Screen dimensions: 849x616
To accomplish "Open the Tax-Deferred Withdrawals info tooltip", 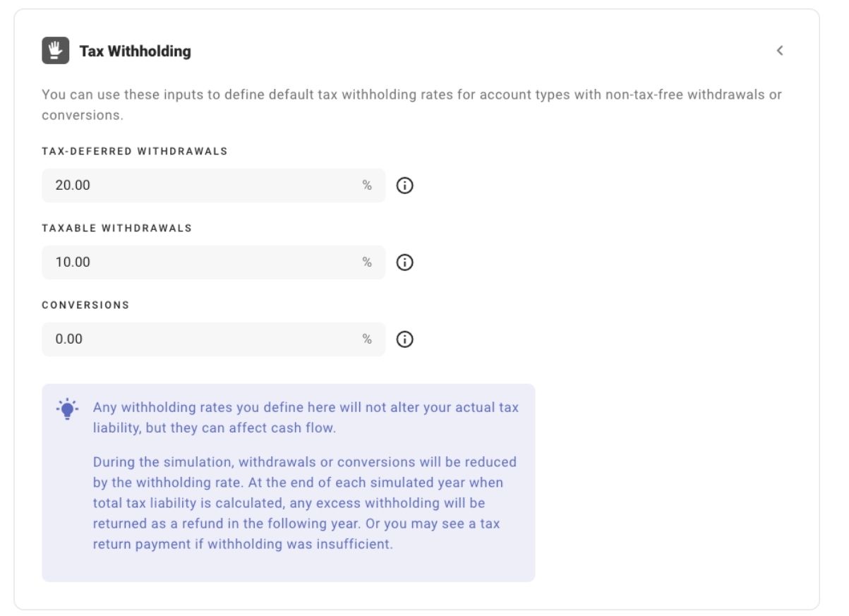I will [405, 185].
